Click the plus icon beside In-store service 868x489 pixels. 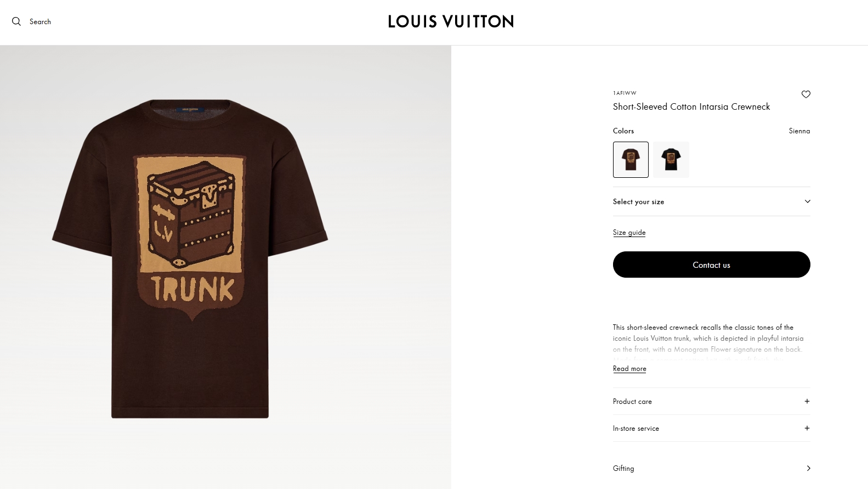point(807,428)
